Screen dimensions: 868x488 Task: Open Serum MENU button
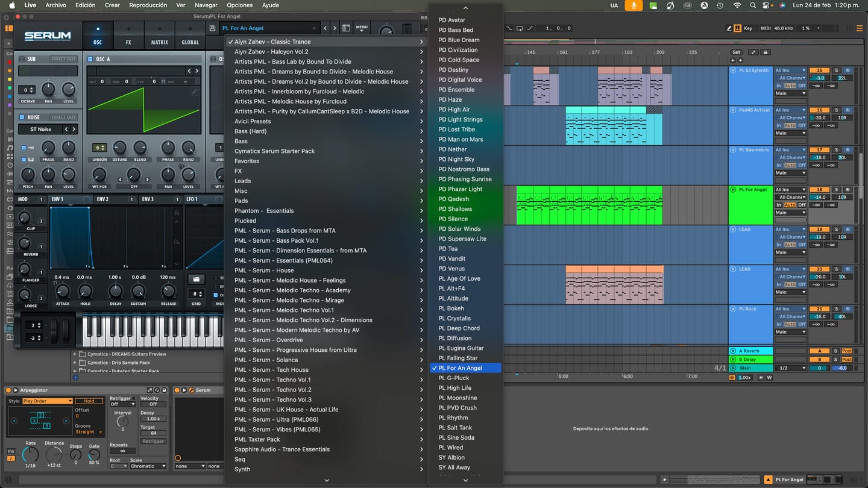tap(362, 28)
